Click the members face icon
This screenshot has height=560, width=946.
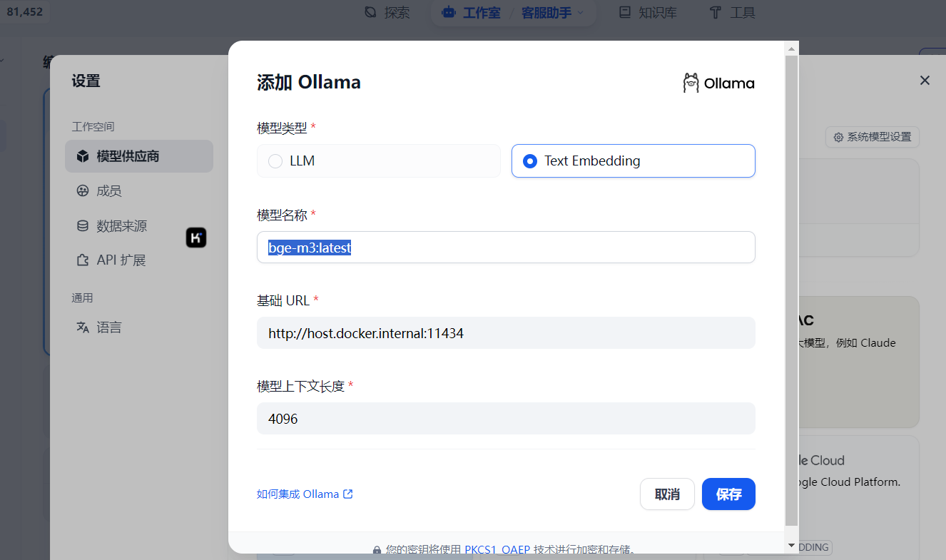click(83, 190)
